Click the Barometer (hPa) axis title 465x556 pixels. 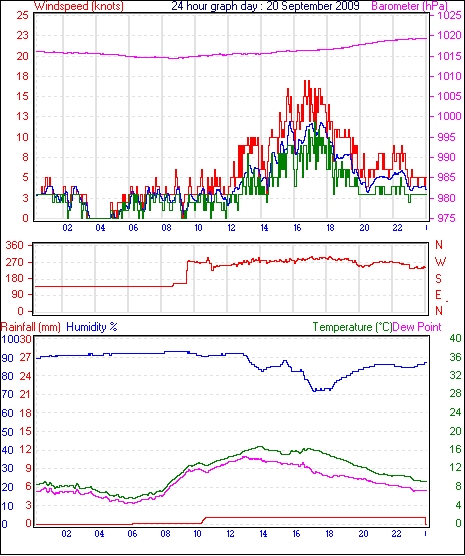click(x=410, y=6)
